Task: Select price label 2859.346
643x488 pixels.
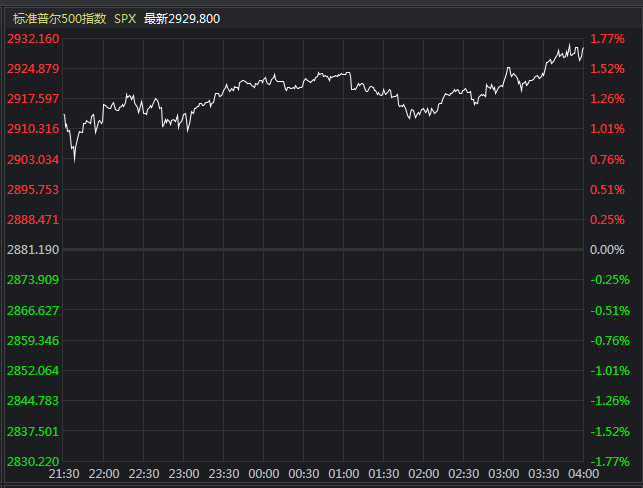Action: pyautogui.click(x=33, y=340)
